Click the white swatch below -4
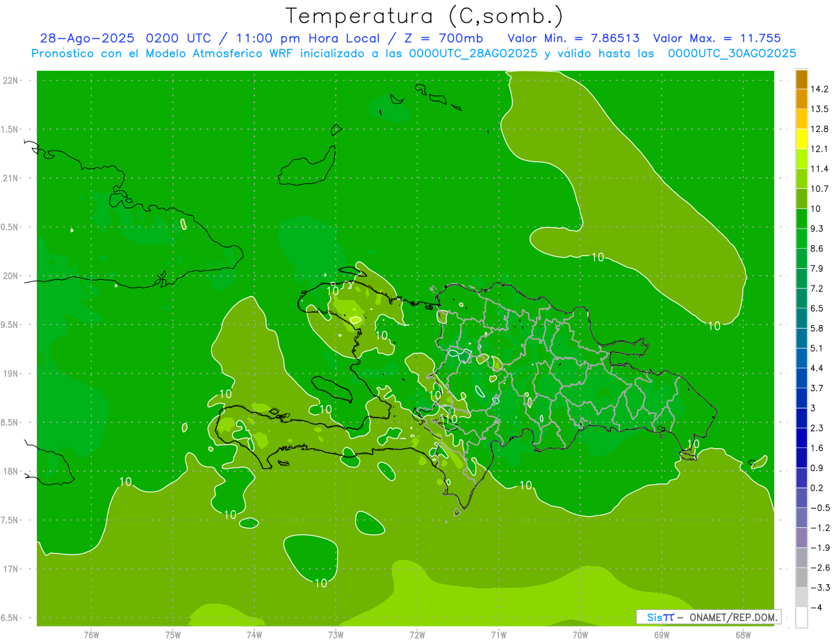834x644 pixels. [x=801, y=618]
